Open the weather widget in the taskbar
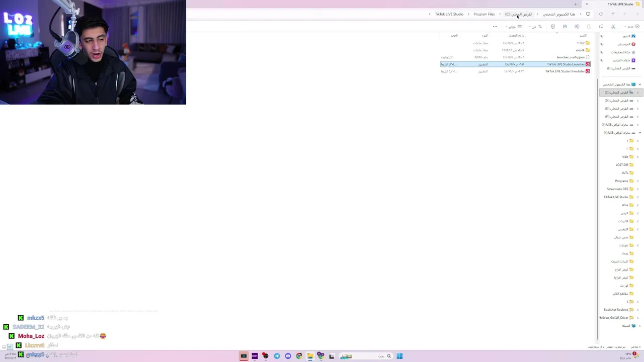This screenshot has height=362, width=644. coord(628,355)
